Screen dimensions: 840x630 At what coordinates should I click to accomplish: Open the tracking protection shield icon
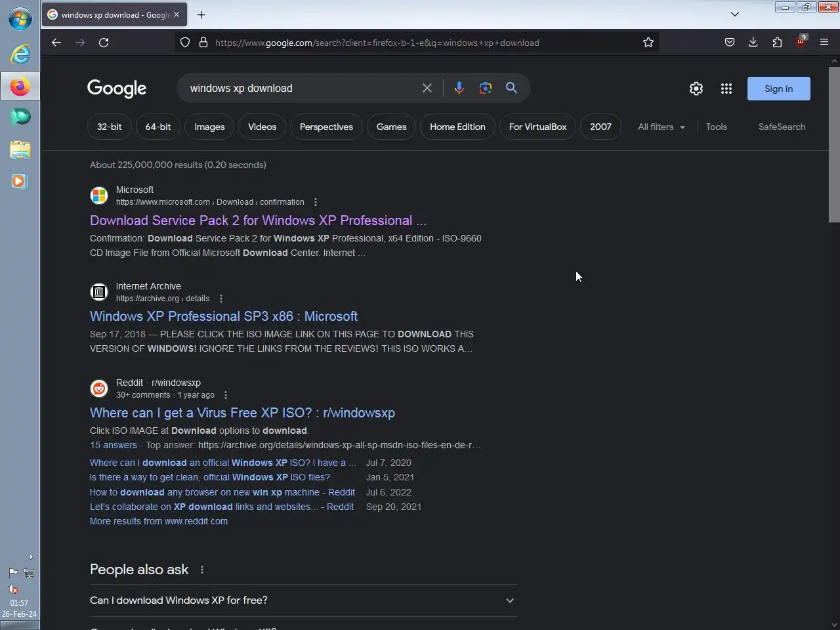pyautogui.click(x=185, y=43)
